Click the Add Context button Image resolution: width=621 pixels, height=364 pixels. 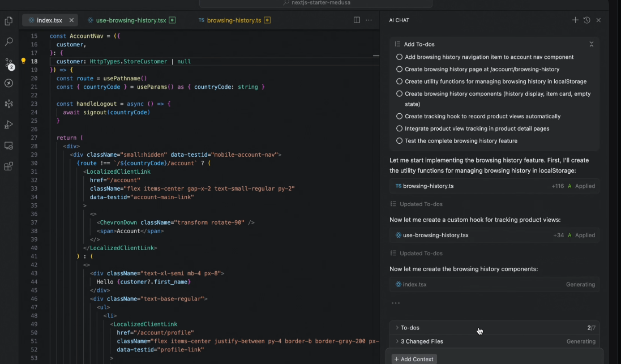coord(414,359)
